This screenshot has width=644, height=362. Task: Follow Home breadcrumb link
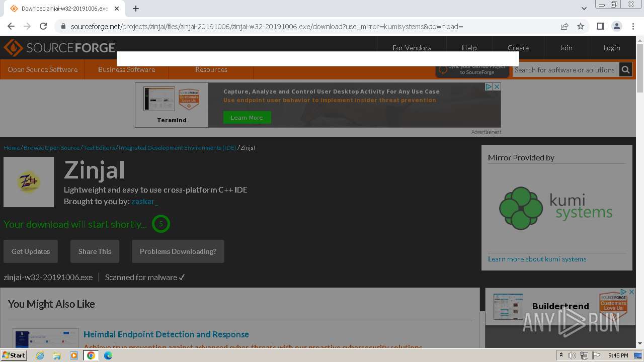coord(12,148)
